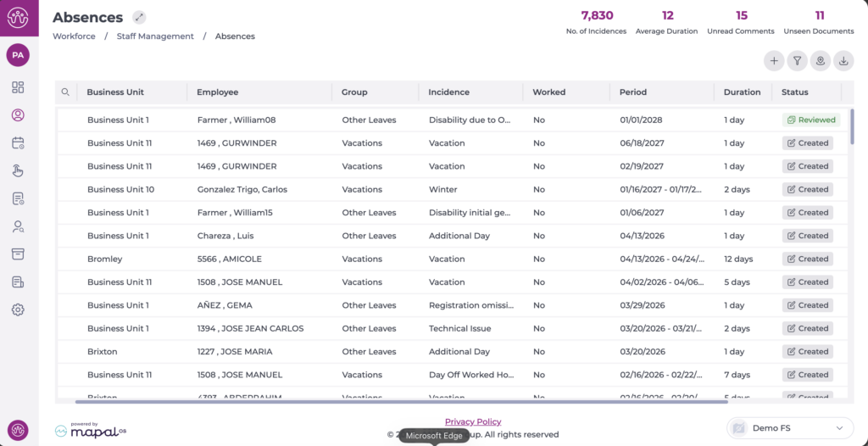This screenshot has height=446, width=868.
Task: Click the PA user avatar
Action: pyautogui.click(x=18, y=55)
